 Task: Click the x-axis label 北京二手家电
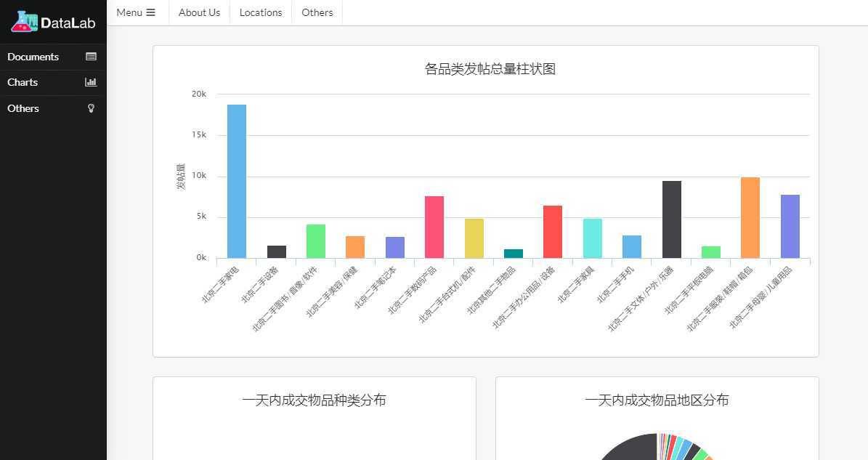[221, 285]
